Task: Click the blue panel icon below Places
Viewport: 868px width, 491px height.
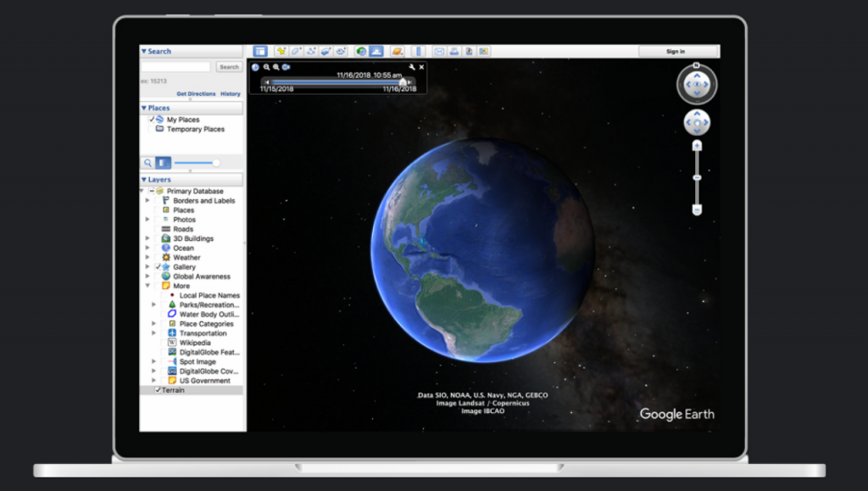Action: (x=163, y=163)
